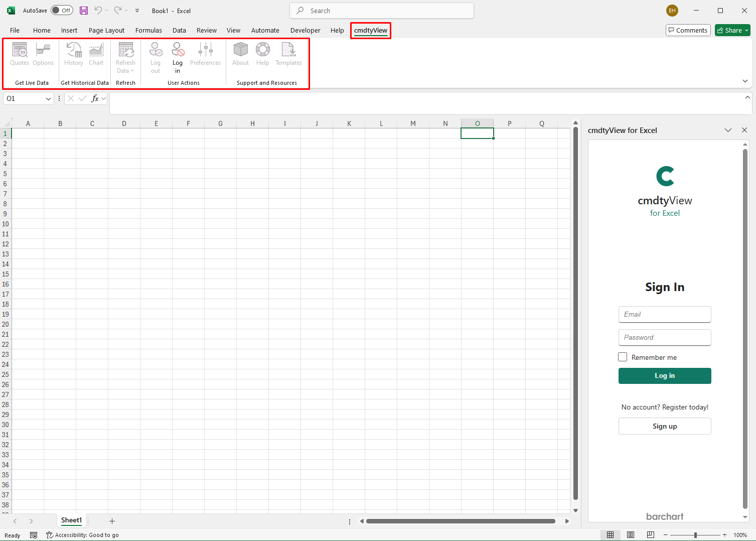
Task: Click the zoom out minus button
Action: click(x=665, y=535)
